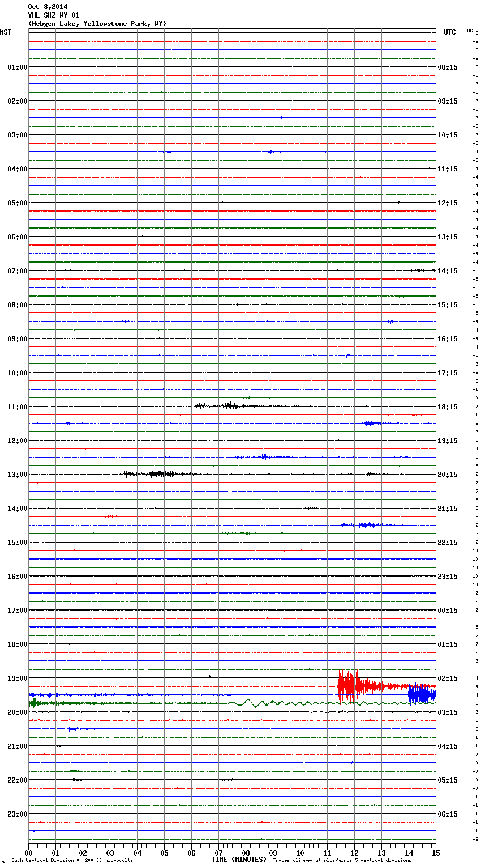Screen dimensions: 481x868
Task: Click the 'TIME (MINUTES)' axis title
Action: tap(239, 860)
